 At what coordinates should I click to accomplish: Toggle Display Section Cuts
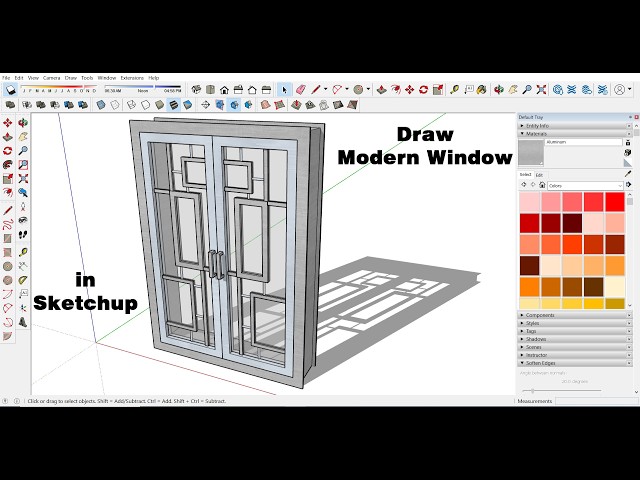(x=234, y=105)
